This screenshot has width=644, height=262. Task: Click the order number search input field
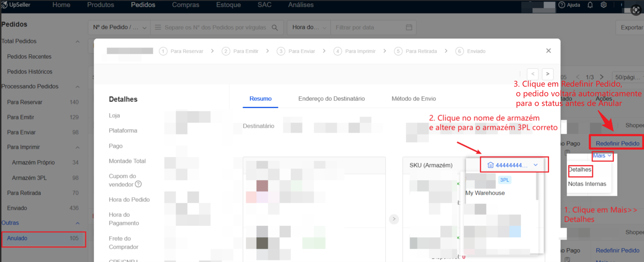pyautogui.click(x=215, y=28)
